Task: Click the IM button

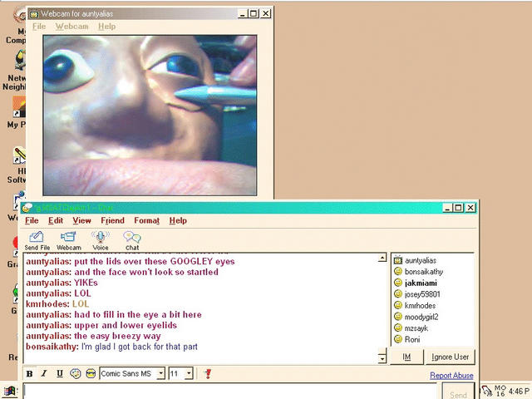Action: (406, 357)
